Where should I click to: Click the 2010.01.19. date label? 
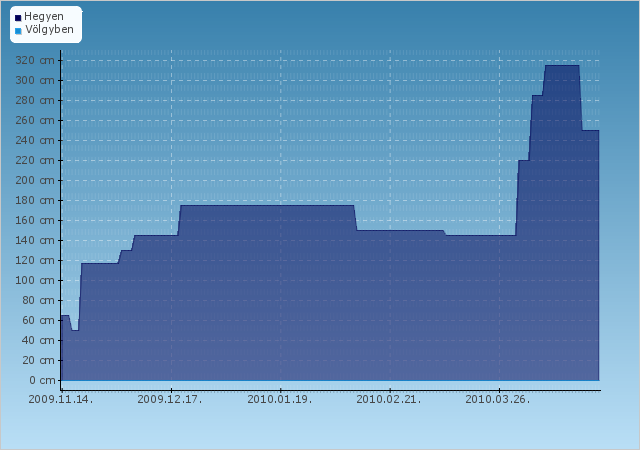click(x=280, y=399)
